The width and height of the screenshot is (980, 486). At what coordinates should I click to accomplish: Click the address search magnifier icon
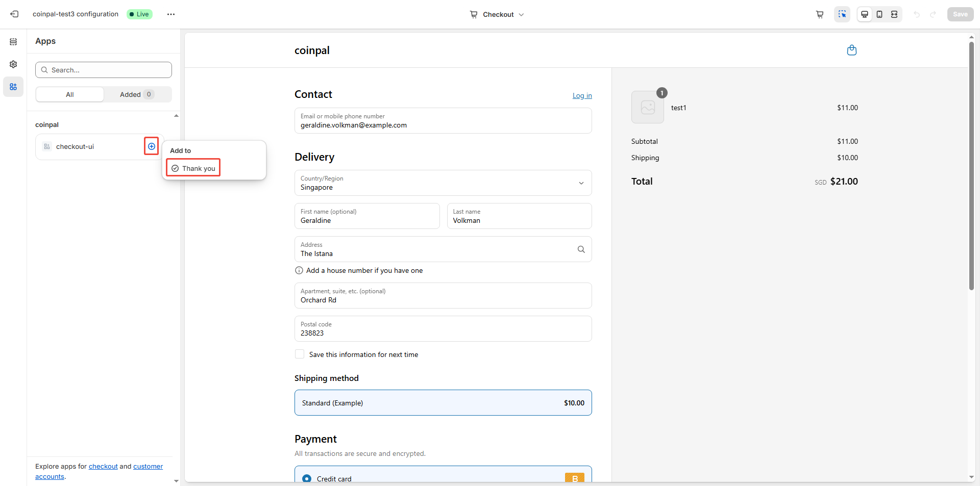581,249
